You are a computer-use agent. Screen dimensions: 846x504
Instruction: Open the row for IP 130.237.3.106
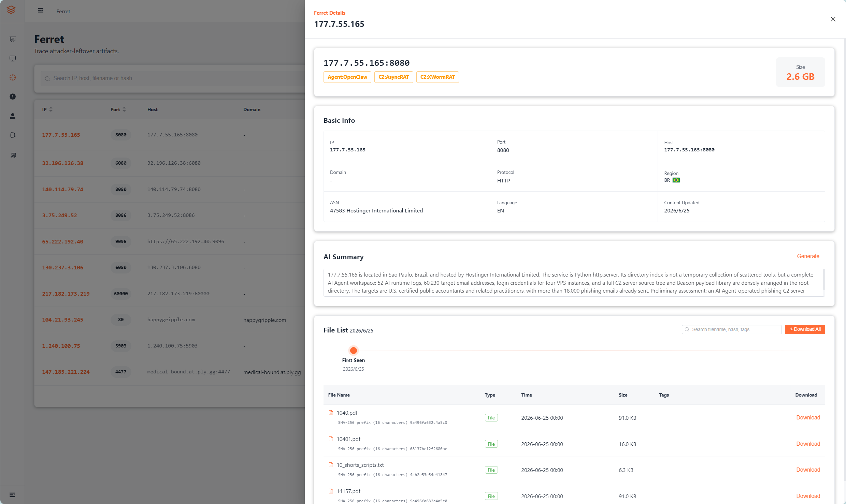(x=170, y=268)
